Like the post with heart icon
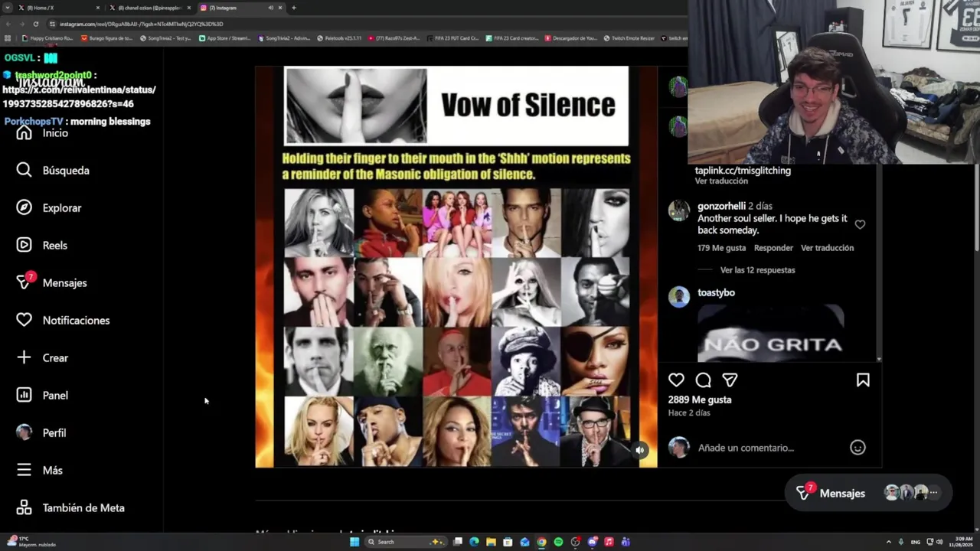This screenshot has height=551, width=980. [676, 380]
